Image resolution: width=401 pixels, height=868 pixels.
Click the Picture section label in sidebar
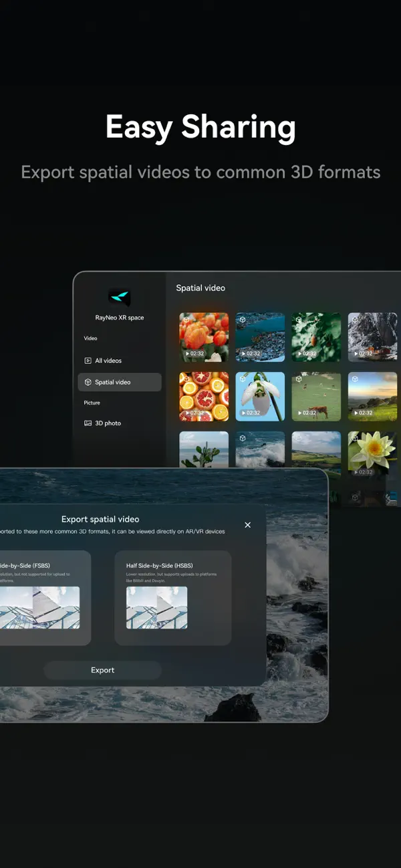point(92,403)
